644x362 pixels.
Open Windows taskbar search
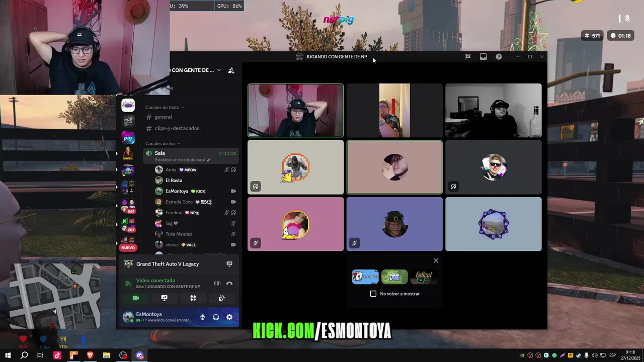pos(24,355)
